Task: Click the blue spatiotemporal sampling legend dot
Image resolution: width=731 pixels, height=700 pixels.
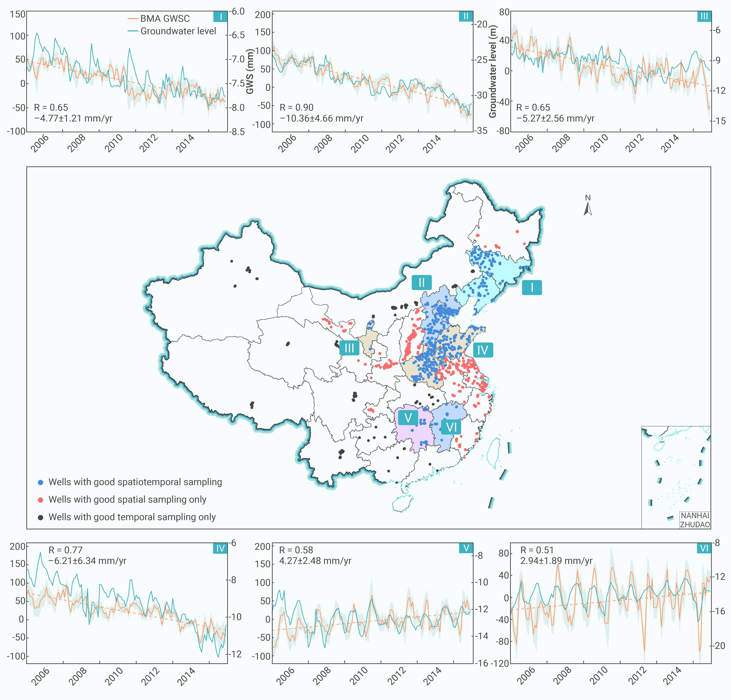Action: point(41,482)
